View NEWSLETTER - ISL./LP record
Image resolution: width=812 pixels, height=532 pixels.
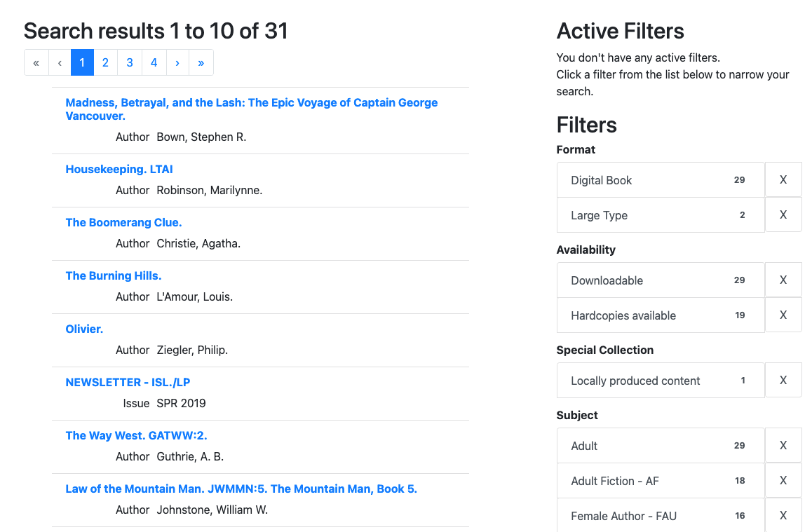[128, 383]
